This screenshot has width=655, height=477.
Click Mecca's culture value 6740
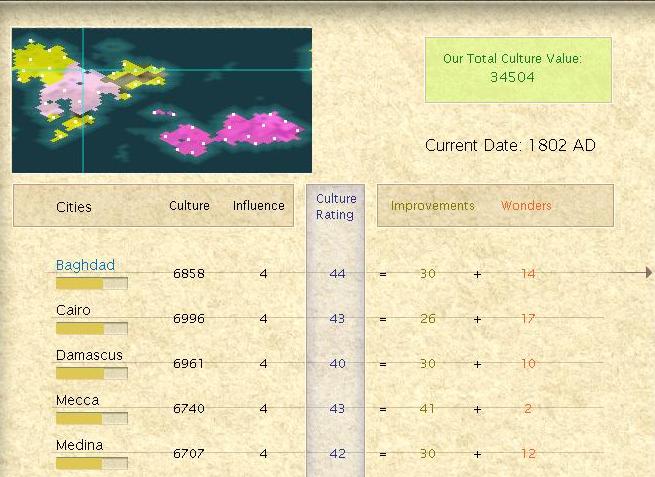click(189, 408)
